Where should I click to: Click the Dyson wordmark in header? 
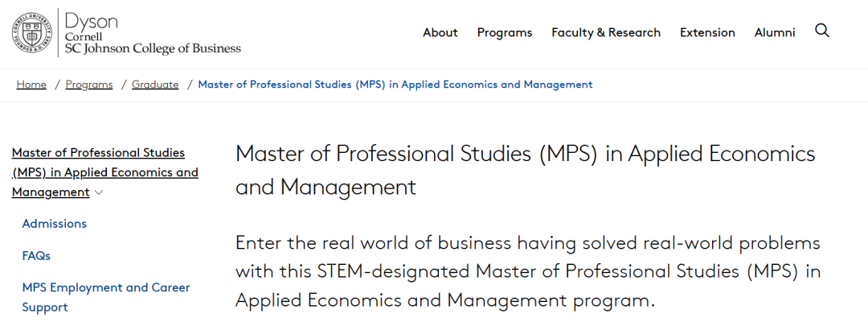click(x=92, y=22)
